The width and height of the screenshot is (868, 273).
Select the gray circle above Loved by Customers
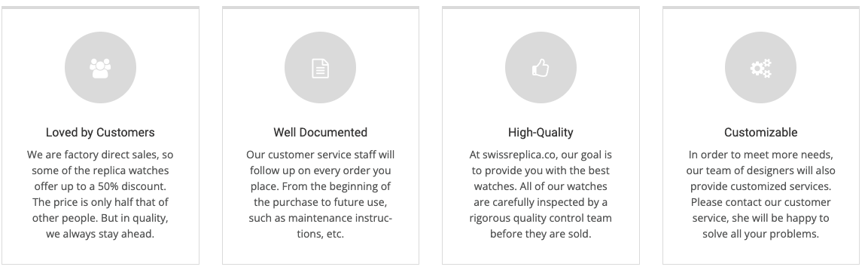click(x=100, y=68)
